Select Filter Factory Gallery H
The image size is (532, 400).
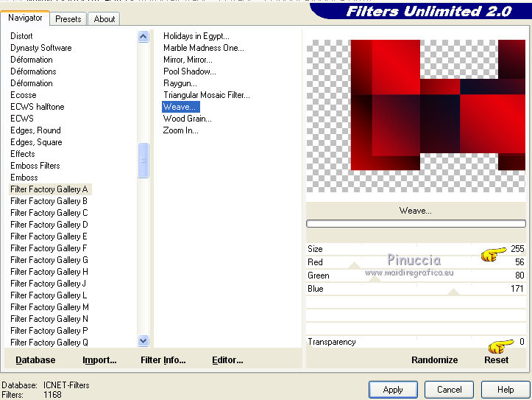(49, 272)
